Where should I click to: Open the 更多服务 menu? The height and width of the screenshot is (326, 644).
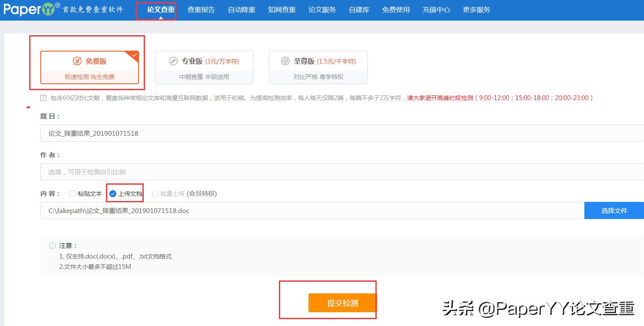(x=476, y=9)
